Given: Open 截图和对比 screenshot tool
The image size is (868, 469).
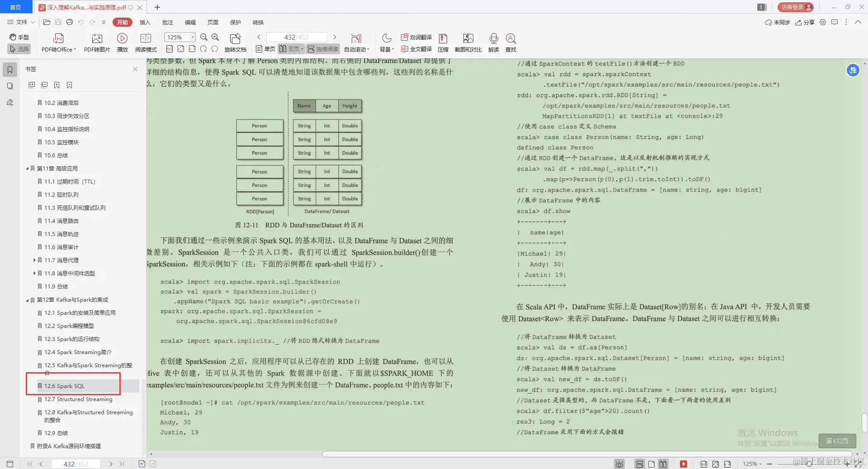Looking at the screenshot, I should point(468,42).
